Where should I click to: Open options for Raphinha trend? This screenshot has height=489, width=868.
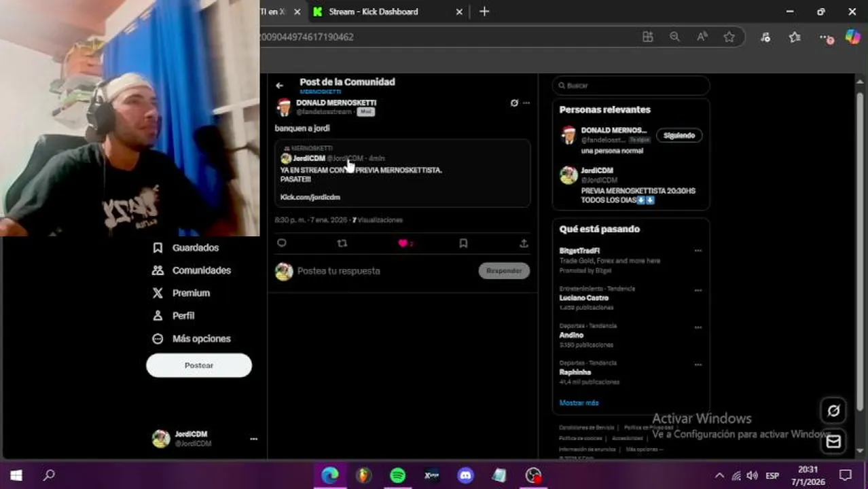698,365
